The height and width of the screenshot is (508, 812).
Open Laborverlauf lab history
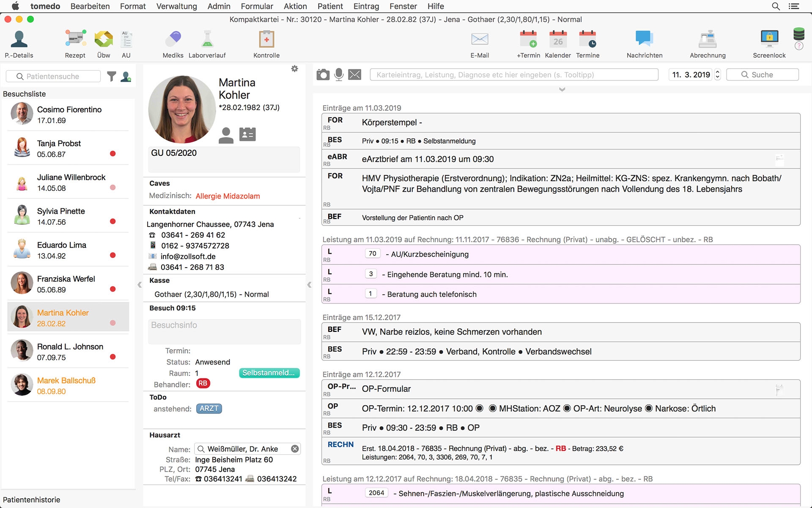[207, 39]
